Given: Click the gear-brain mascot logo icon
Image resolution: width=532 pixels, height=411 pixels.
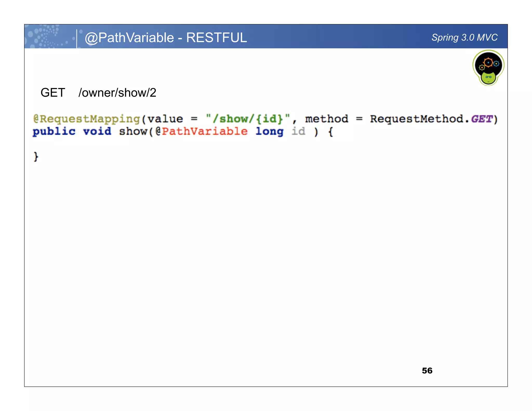Looking at the screenshot, I should pyautogui.click(x=488, y=68).
